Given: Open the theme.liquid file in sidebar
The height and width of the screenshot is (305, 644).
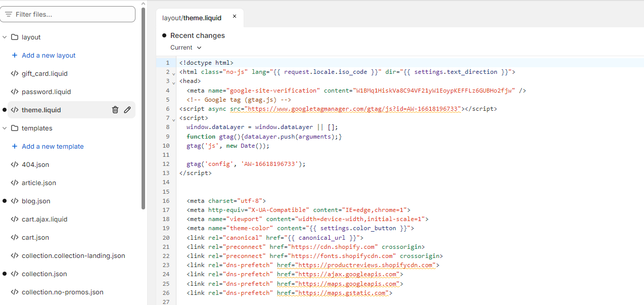Looking at the screenshot, I should (x=41, y=110).
